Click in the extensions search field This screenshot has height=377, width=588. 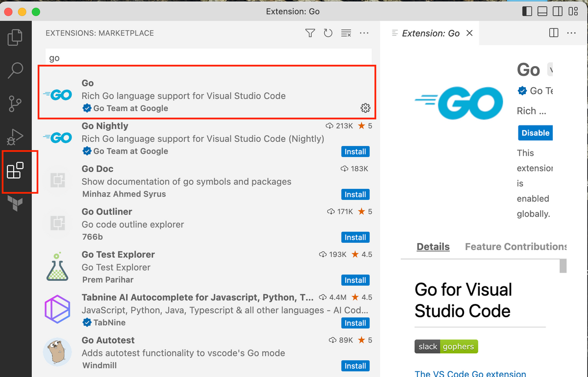click(x=209, y=58)
